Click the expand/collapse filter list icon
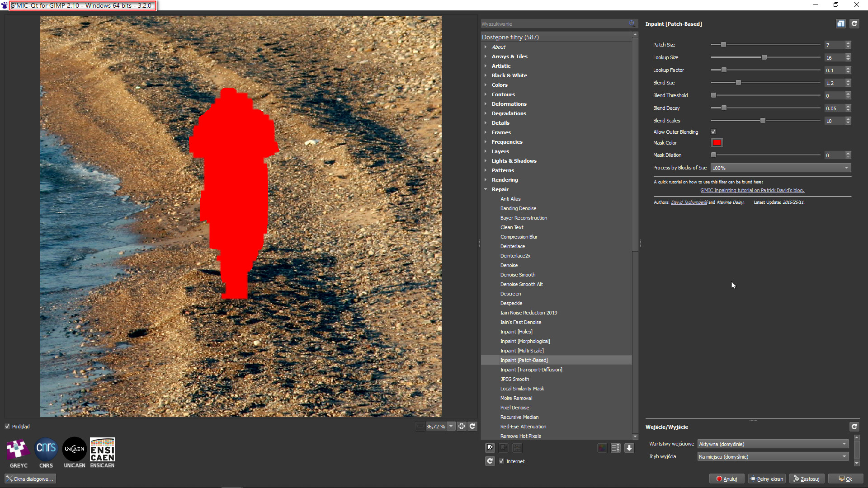 [629, 448]
